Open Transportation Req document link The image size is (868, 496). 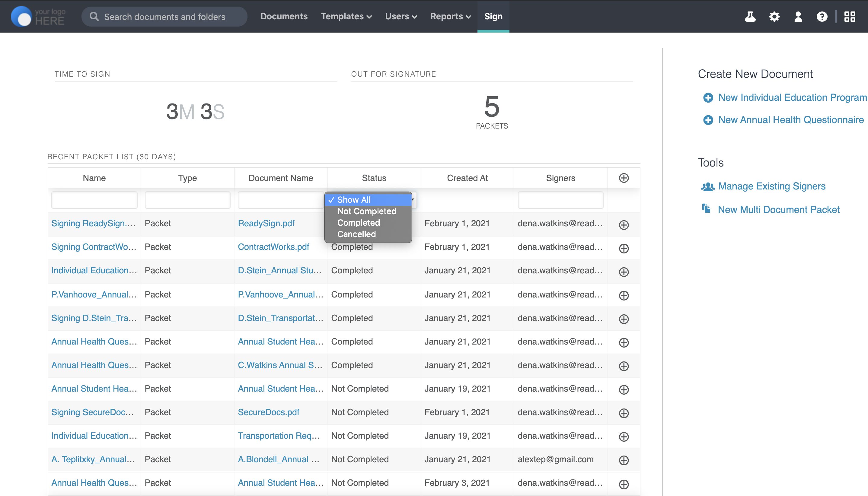tap(279, 436)
